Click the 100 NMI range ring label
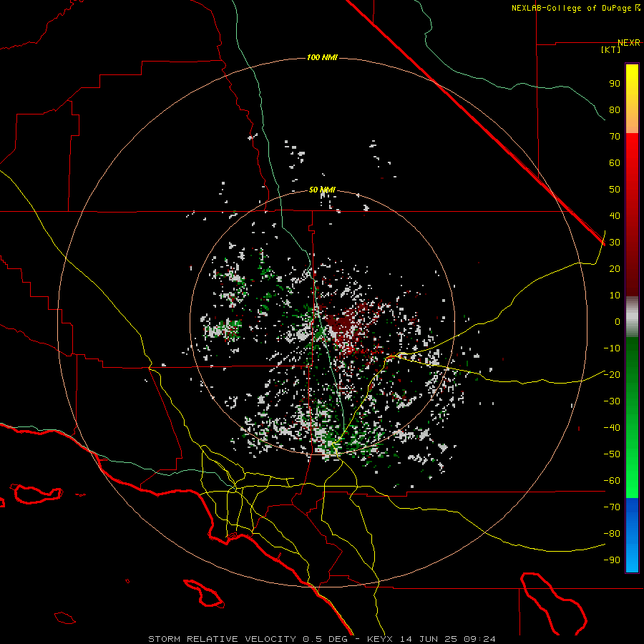This screenshot has height=644, width=644. [323, 57]
